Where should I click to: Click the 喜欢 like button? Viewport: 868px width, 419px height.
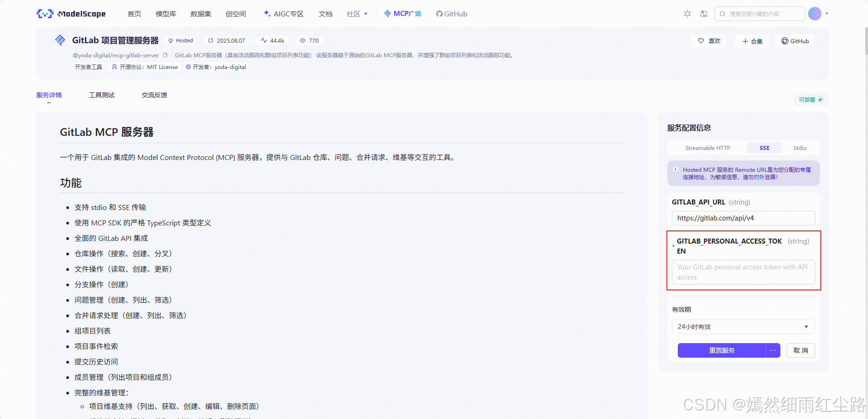[709, 41]
